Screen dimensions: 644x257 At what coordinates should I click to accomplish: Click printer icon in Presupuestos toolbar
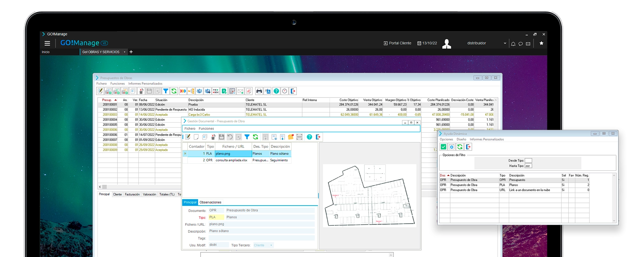[259, 91]
